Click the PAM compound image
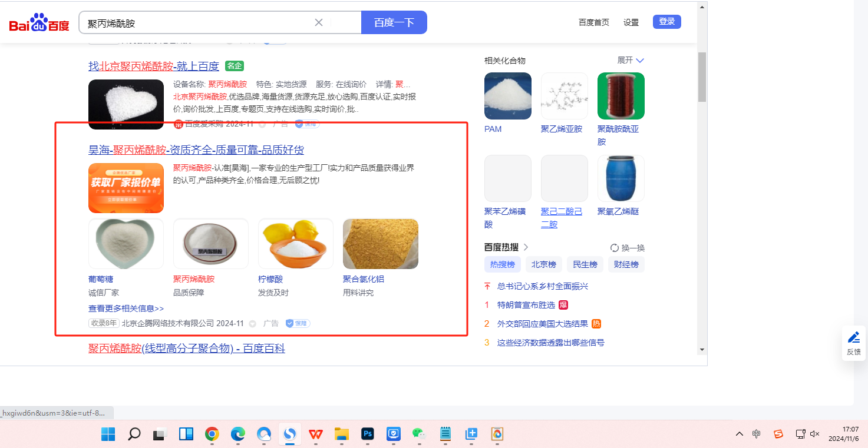 (508, 96)
